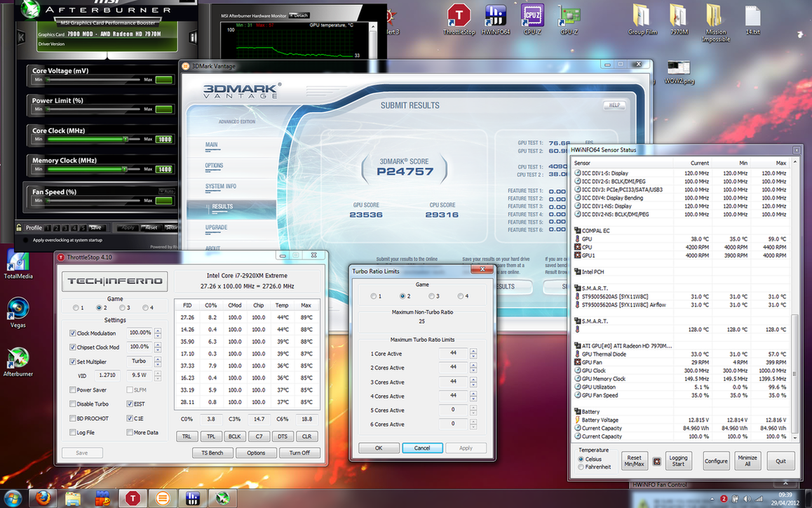Increase the Set Multiplier value
This screenshot has width=812, height=508.
tap(158, 359)
